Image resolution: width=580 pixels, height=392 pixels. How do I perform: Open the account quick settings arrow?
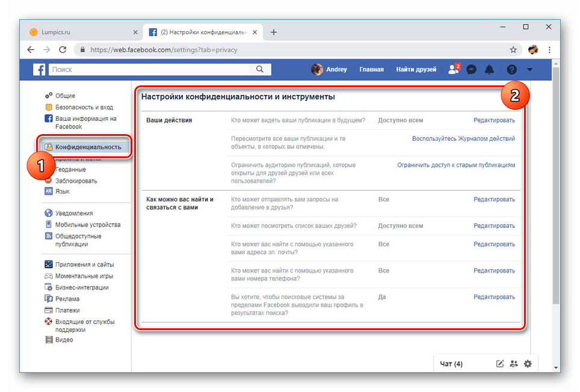pyautogui.click(x=529, y=70)
